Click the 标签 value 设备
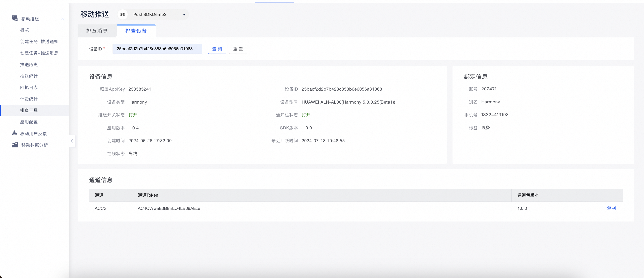This screenshot has height=278, width=644. (485, 128)
